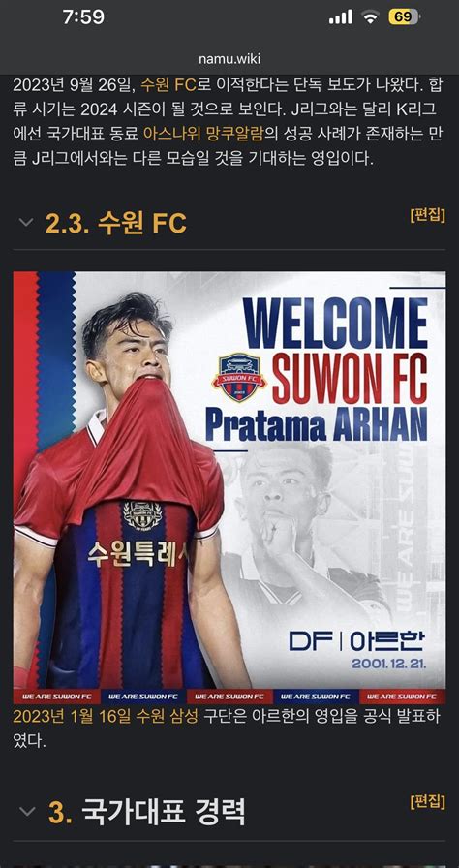This screenshot has width=459, height=868.
Task: Tap the Wi-Fi icon in the status bar
Action: 370,17
